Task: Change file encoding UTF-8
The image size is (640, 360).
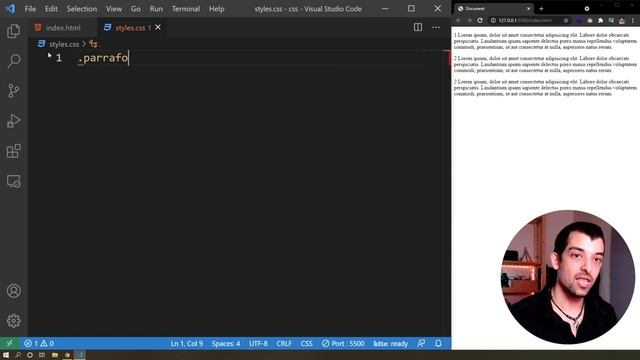Action: pyautogui.click(x=258, y=343)
